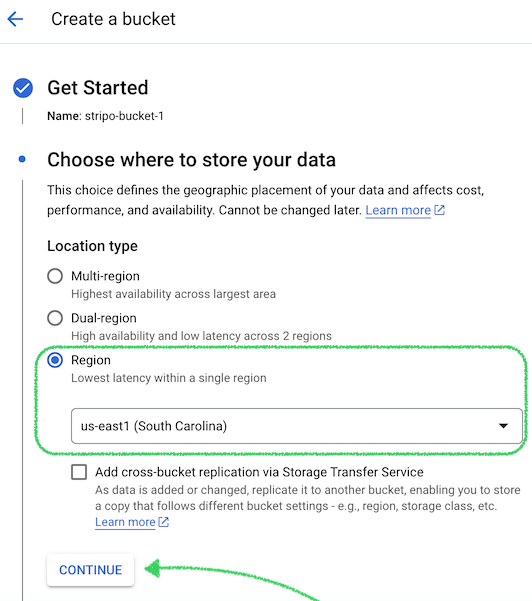This screenshot has width=532, height=601.
Task: Click the bucket name stripo-bucket-1 summary
Action: (105, 116)
